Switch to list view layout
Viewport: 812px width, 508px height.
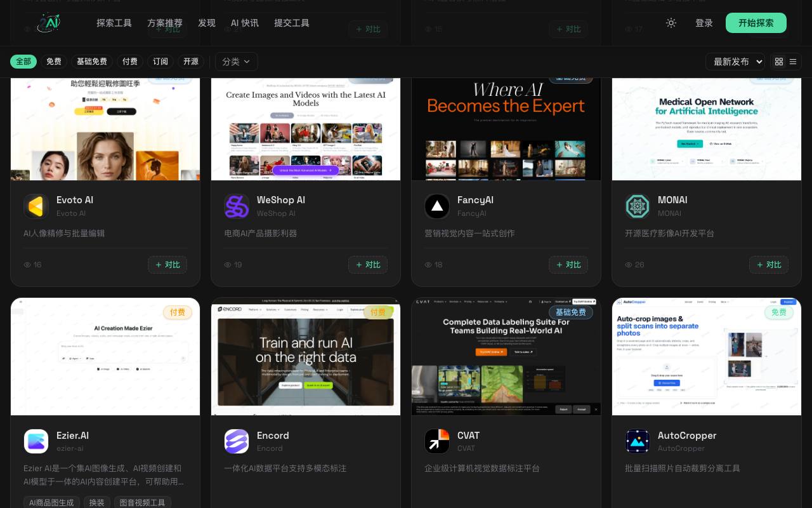[x=793, y=62]
